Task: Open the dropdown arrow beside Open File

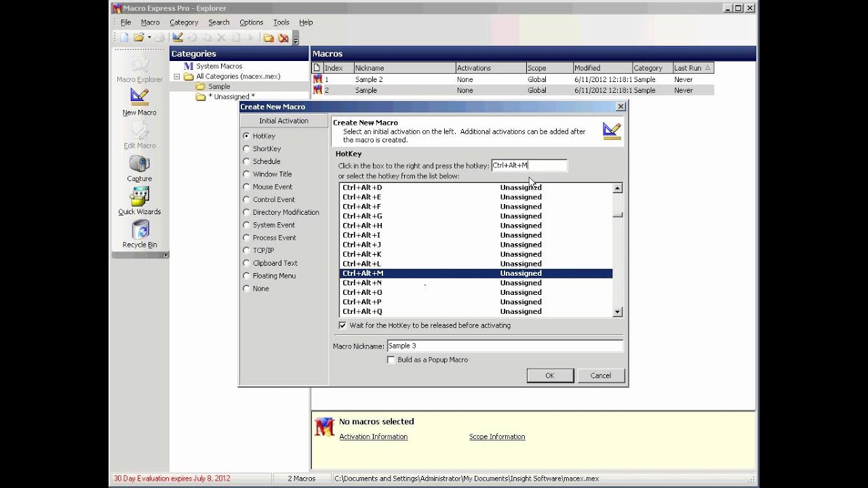Action: pos(149,38)
